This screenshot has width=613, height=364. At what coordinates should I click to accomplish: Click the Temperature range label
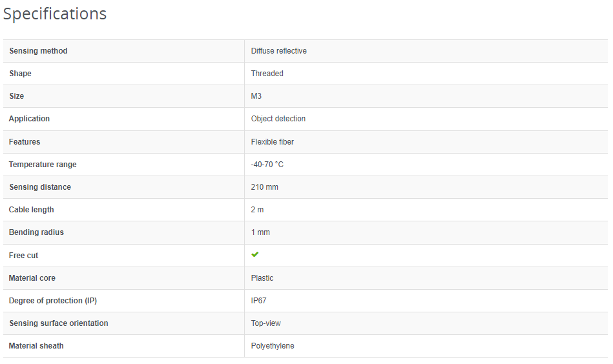pyautogui.click(x=43, y=165)
